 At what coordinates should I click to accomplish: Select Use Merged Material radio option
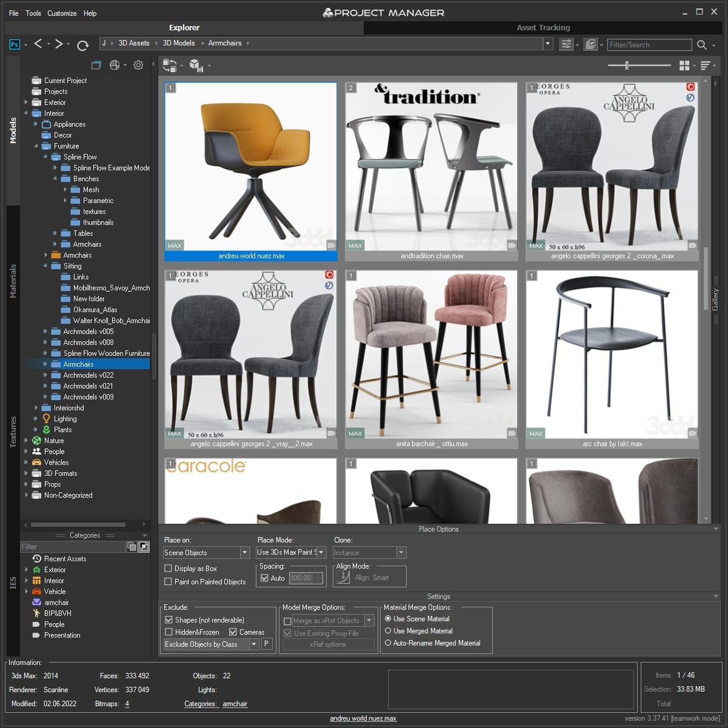(x=388, y=630)
